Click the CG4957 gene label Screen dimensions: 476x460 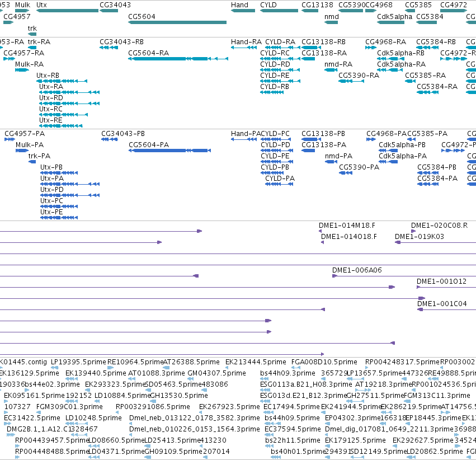click(17, 16)
